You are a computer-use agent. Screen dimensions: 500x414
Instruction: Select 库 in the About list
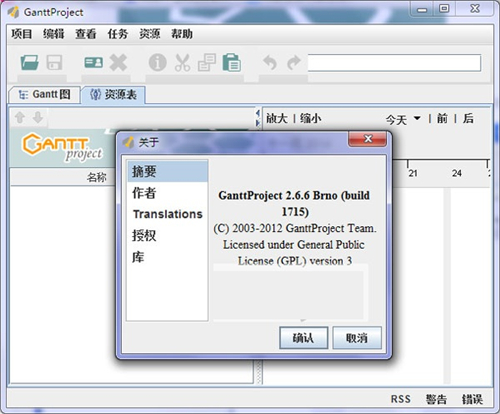pyautogui.click(x=167, y=257)
